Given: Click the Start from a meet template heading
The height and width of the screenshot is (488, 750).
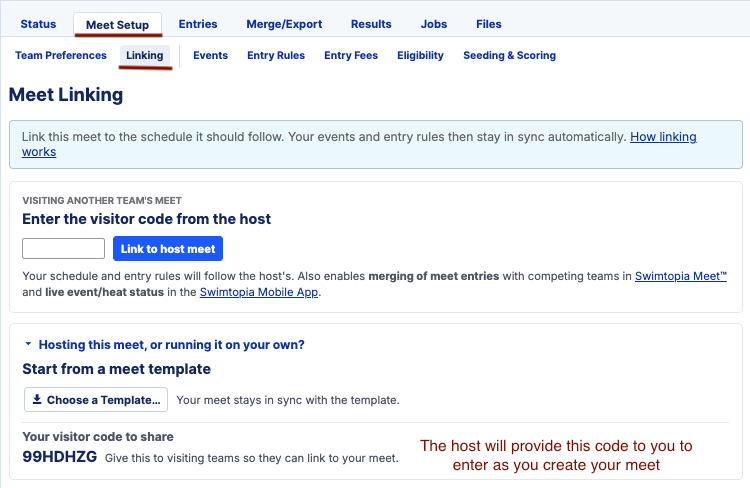Looking at the screenshot, I should tap(117, 369).
